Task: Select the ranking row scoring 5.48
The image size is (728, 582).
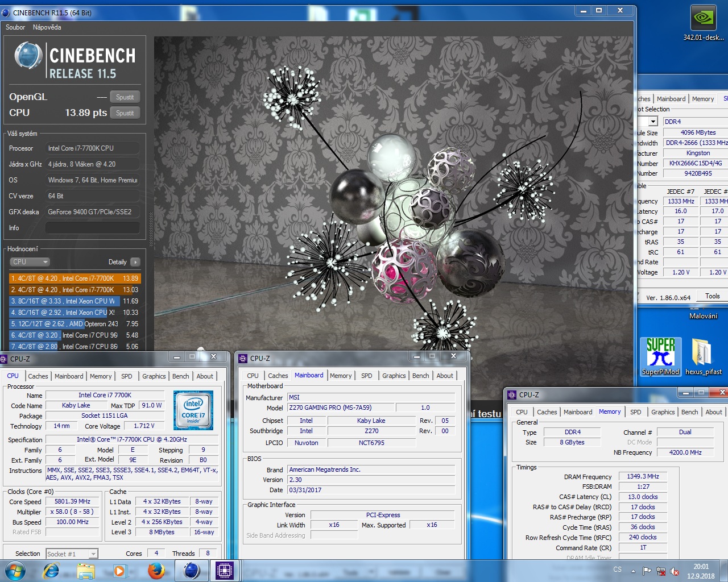Action: point(75,335)
